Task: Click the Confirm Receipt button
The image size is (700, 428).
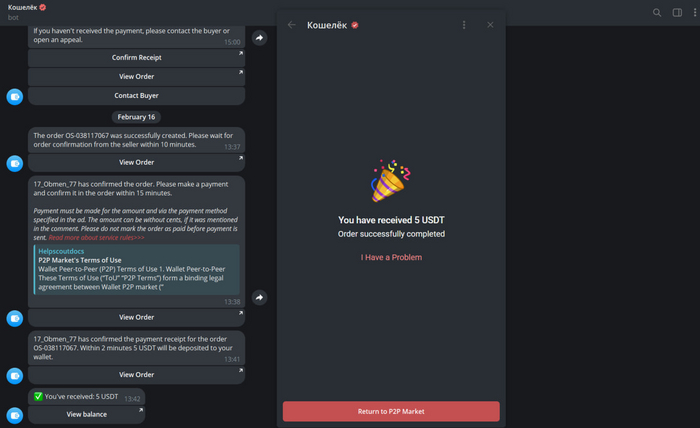Action: coord(137,58)
